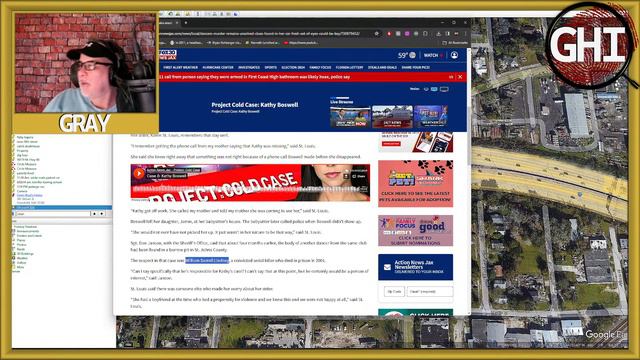Click the browser address bar URL
The height and width of the screenshot is (360, 640).
pos(259,33)
